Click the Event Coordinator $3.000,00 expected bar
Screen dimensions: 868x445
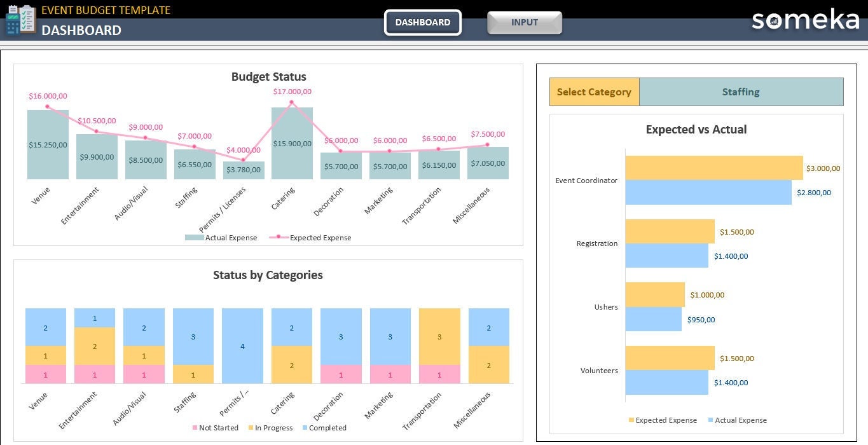click(714, 168)
